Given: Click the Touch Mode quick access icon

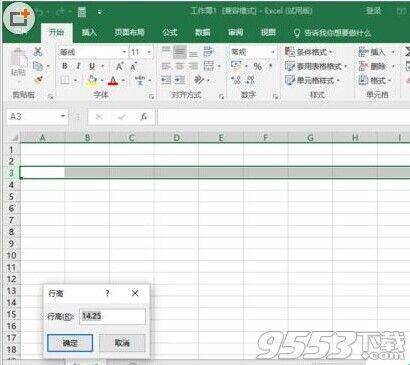Looking at the screenshot, I should (82, 12).
